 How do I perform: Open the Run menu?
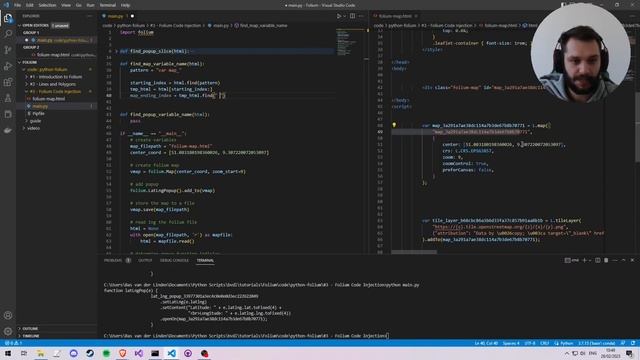pos(91,5)
